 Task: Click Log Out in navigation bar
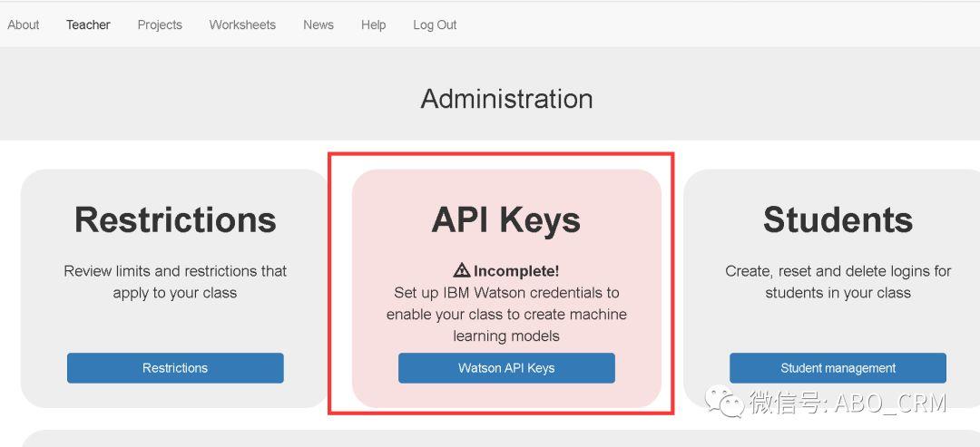(435, 25)
